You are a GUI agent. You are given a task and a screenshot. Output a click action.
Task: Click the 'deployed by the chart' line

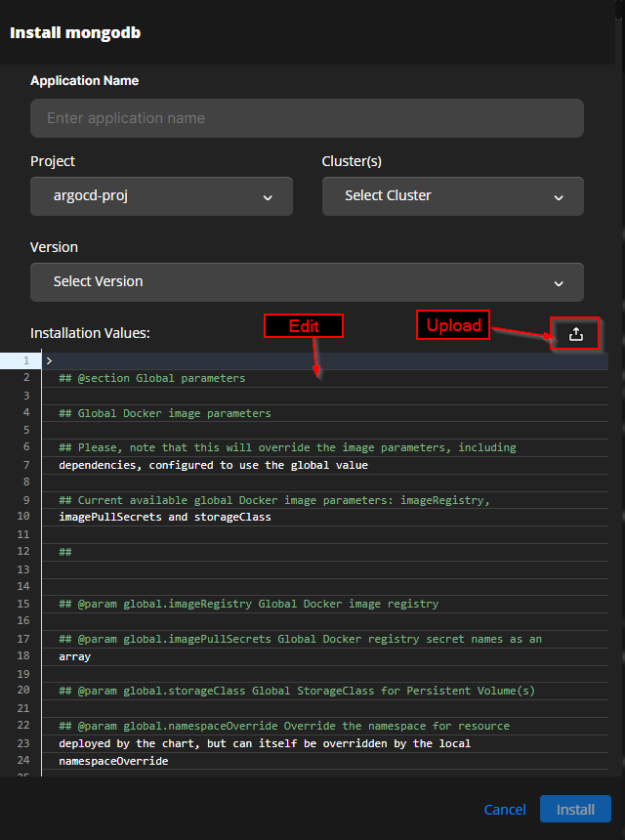[x=265, y=743]
